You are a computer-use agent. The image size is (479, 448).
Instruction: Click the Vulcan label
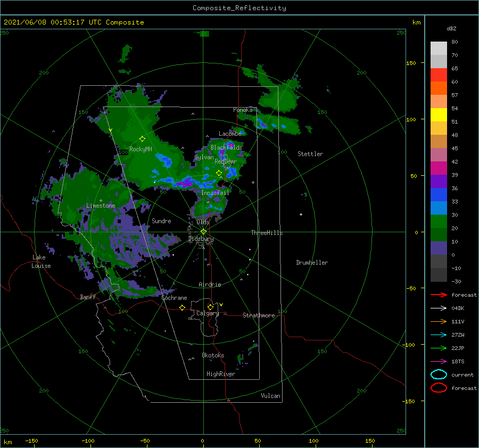click(271, 396)
